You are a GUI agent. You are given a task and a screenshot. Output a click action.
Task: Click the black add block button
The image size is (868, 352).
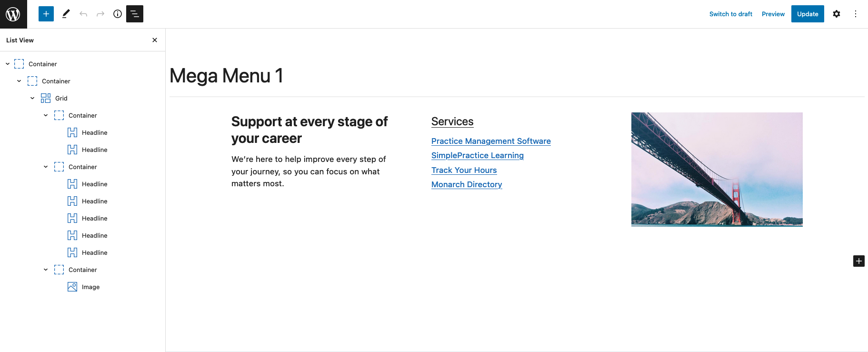tap(859, 261)
